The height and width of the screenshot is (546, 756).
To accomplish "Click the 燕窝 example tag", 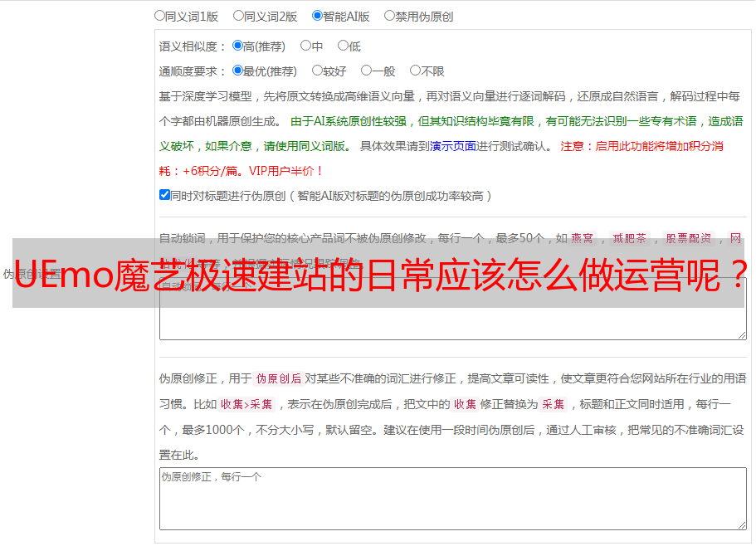I will 582,238.
